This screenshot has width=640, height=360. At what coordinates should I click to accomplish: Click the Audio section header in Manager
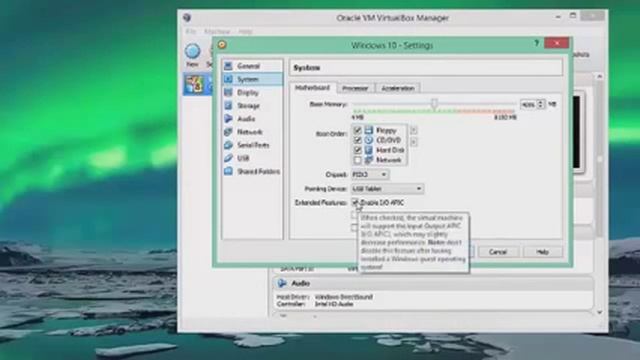tap(433, 283)
